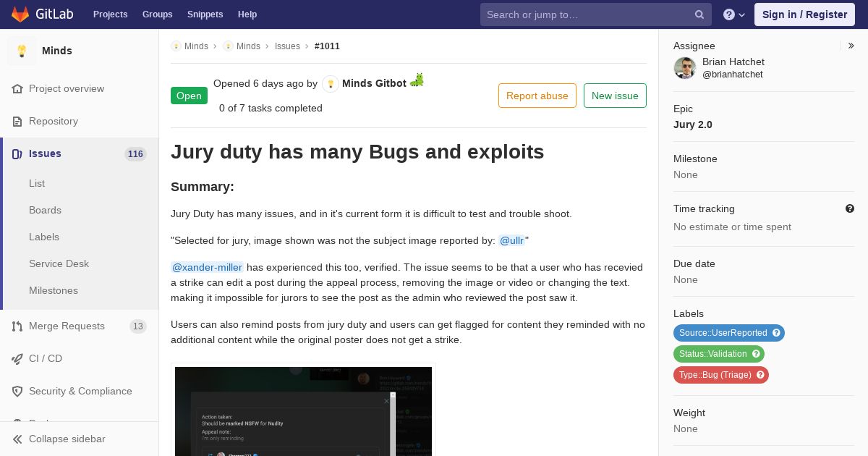Click the Issues count badge 116
The height and width of the screenshot is (456, 868).
(x=135, y=154)
